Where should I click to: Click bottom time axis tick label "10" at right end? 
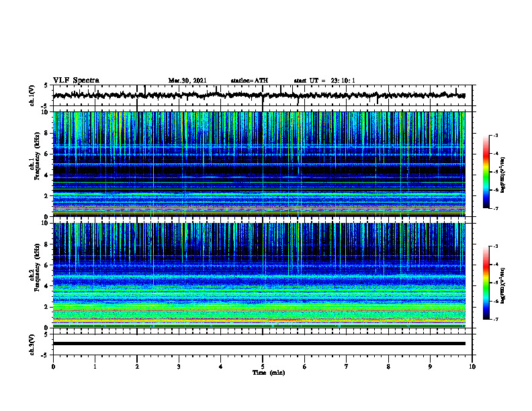tap(472, 367)
